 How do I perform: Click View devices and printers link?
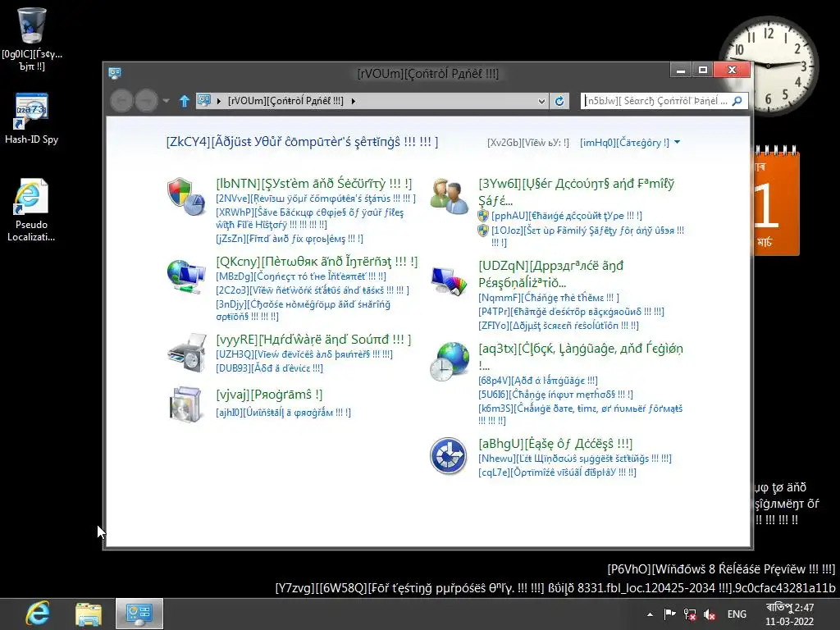tap(304, 354)
